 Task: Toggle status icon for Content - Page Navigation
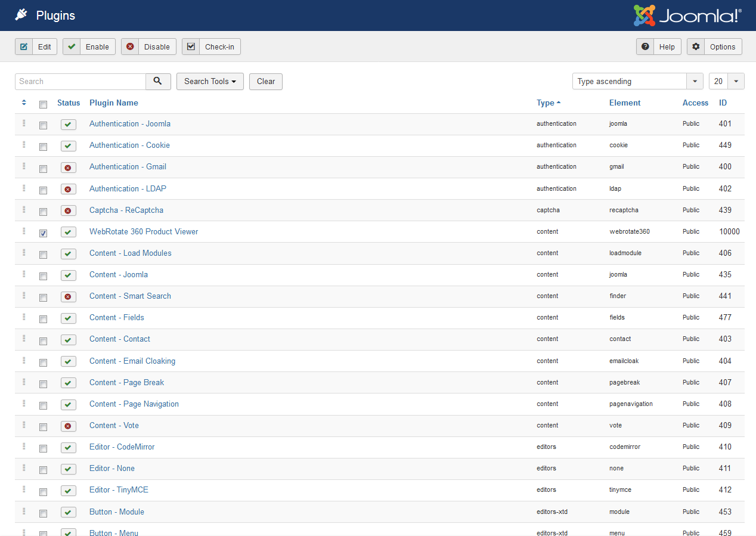(x=69, y=405)
